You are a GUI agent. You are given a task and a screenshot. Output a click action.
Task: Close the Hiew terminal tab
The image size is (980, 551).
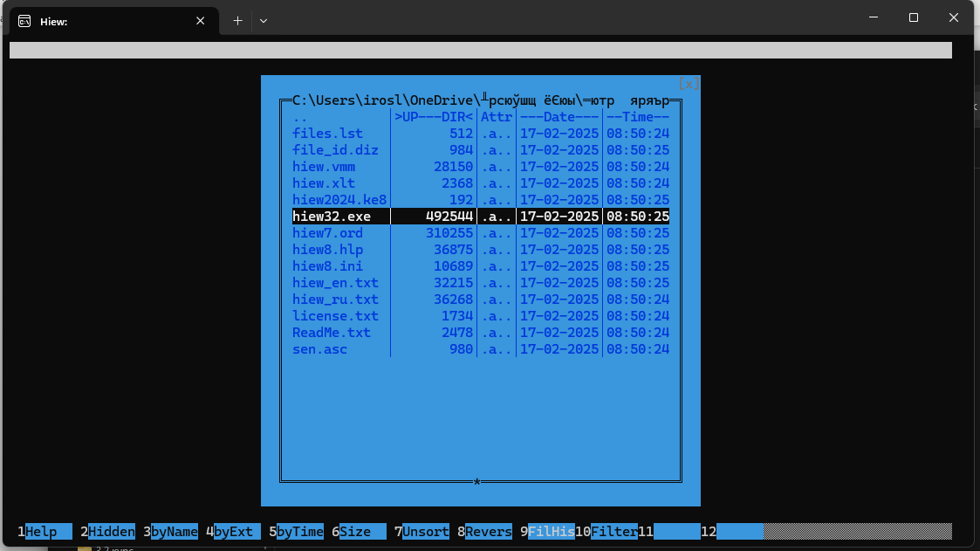click(200, 21)
